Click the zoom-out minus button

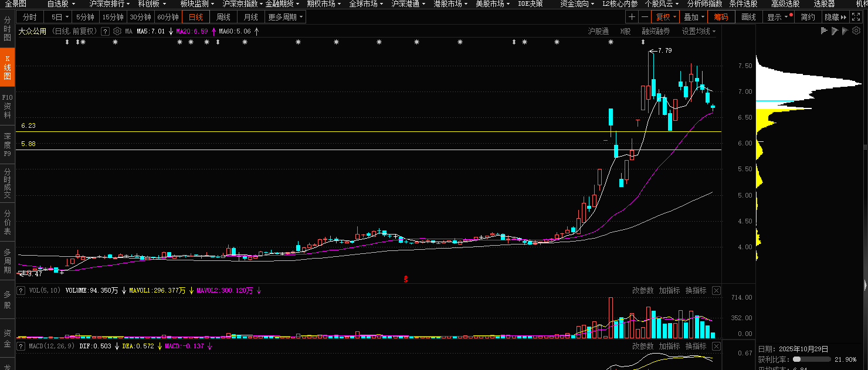tap(645, 17)
